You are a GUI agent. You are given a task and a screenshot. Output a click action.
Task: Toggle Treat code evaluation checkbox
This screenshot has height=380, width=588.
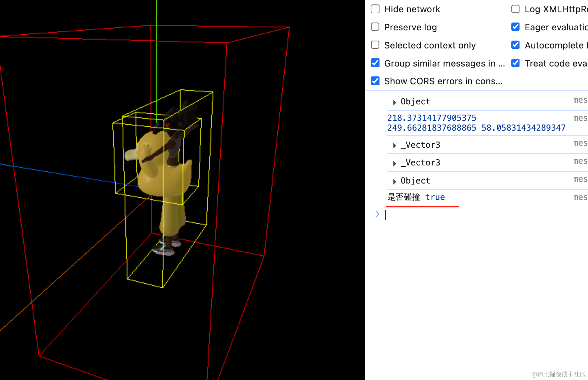tap(515, 63)
